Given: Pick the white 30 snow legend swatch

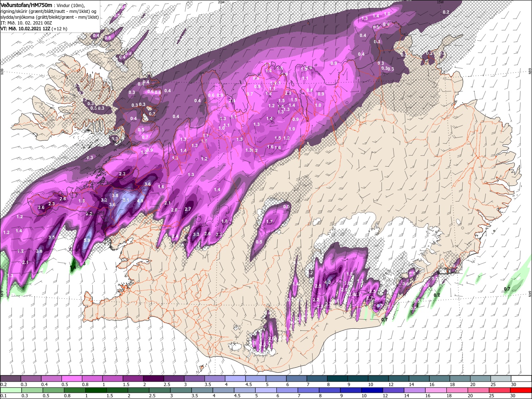Looking at the screenshot, I should pyautogui.click(x=521, y=378).
